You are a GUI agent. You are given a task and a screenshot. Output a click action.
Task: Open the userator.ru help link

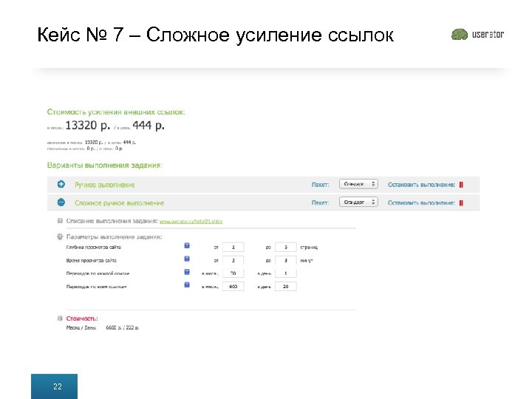pos(191,221)
